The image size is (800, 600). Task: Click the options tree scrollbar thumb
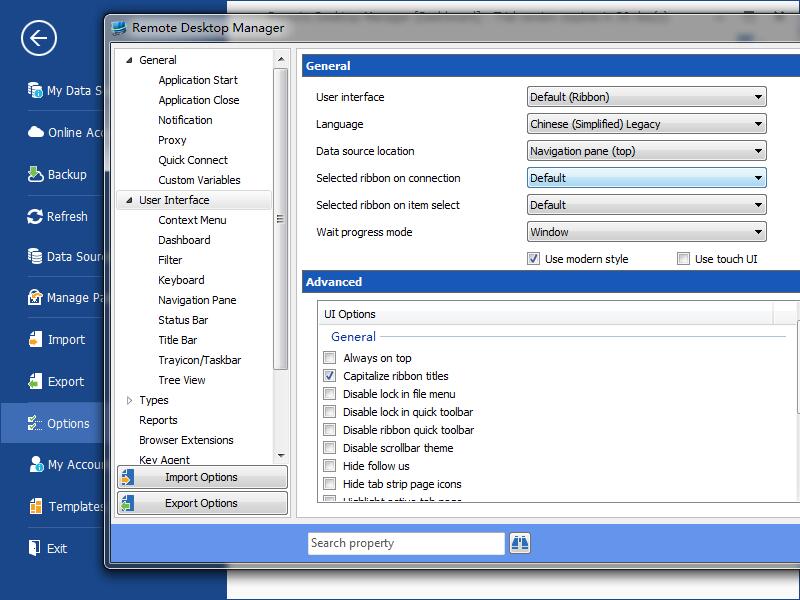[280, 219]
